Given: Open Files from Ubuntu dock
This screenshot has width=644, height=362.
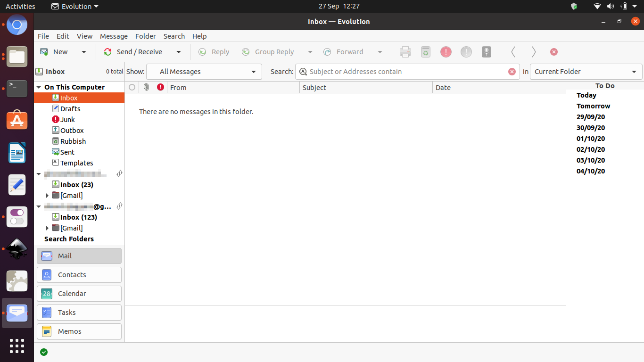Looking at the screenshot, I should [x=17, y=57].
